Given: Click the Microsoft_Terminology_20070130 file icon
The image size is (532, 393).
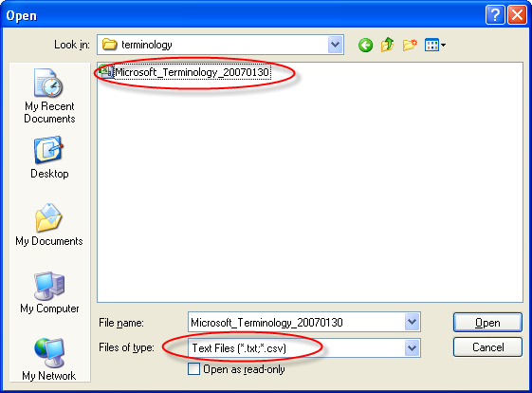Looking at the screenshot, I should pyautogui.click(x=106, y=72).
